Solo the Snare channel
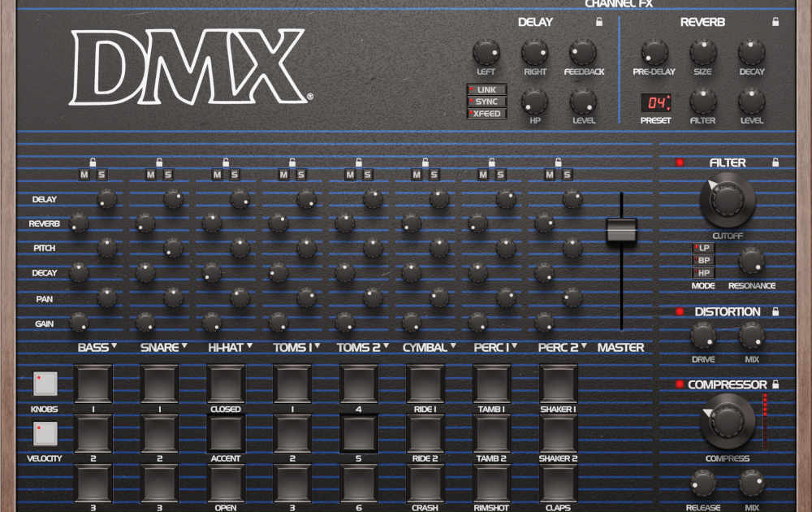 click(x=167, y=175)
